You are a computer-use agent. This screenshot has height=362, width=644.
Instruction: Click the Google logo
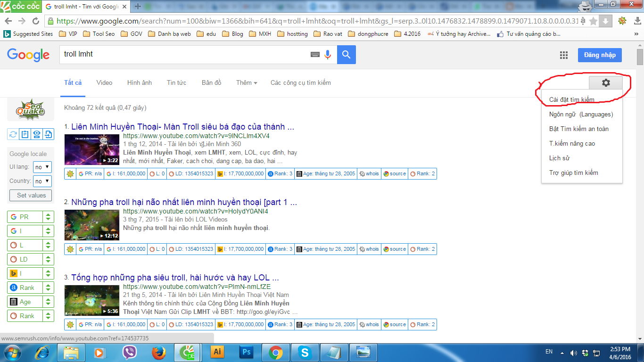pos(28,55)
